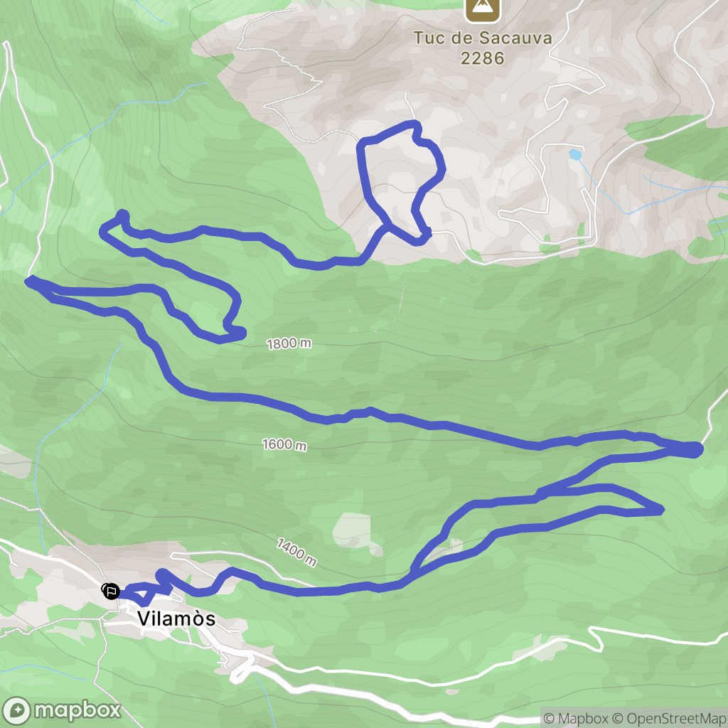Click the Vilamòs village label
Screen dimensions: 728x728
point(176,619)
